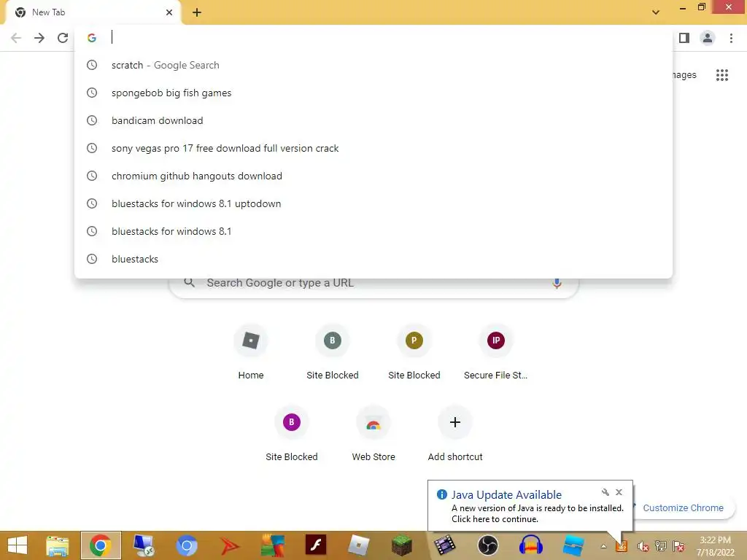This screenshot has width=747, height=560.
Task: Open a new tab with plus button
Action: (197, 12)
